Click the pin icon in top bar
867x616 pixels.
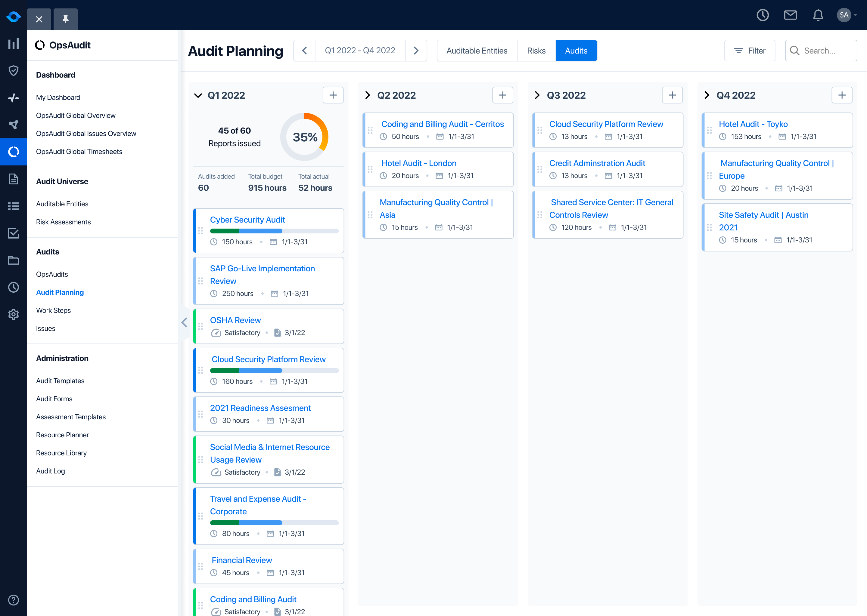click(65, 19)
